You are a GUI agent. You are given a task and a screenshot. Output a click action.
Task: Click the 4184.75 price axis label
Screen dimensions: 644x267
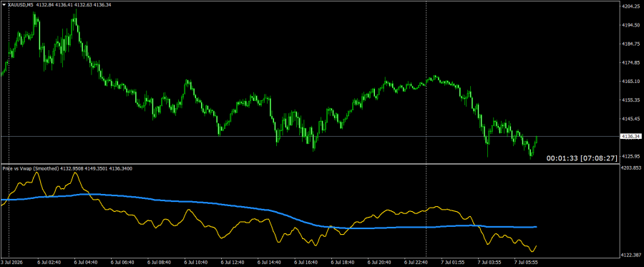(630, 44)
